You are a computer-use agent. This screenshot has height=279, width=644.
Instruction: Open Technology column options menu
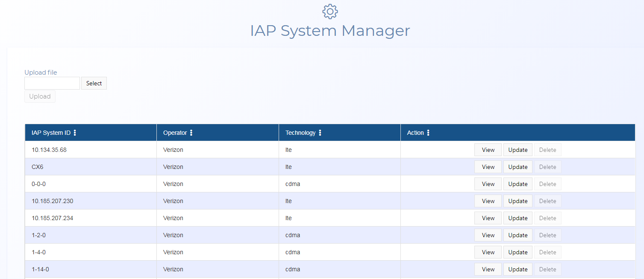click(320, 133)
